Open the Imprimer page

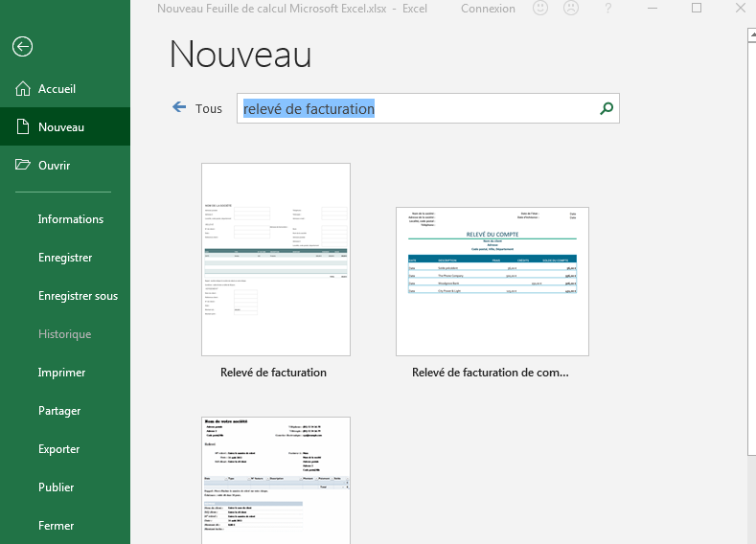tap(61, 373)
